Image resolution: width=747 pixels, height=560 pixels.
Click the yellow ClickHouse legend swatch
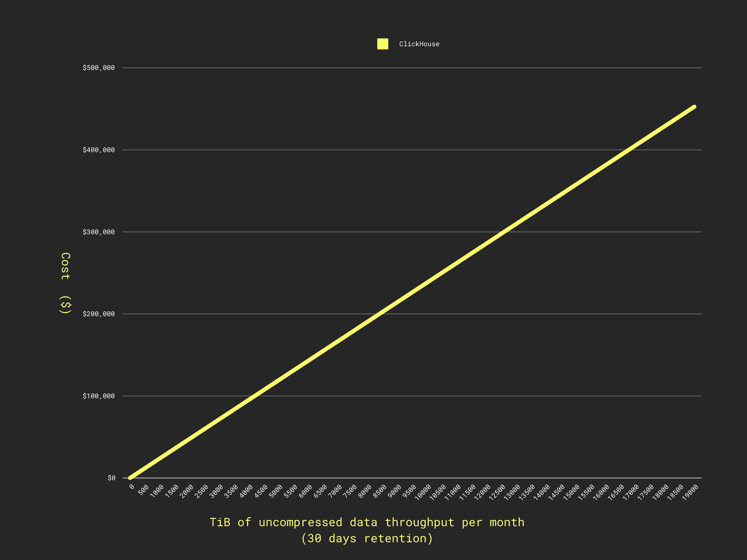[383, 44]
